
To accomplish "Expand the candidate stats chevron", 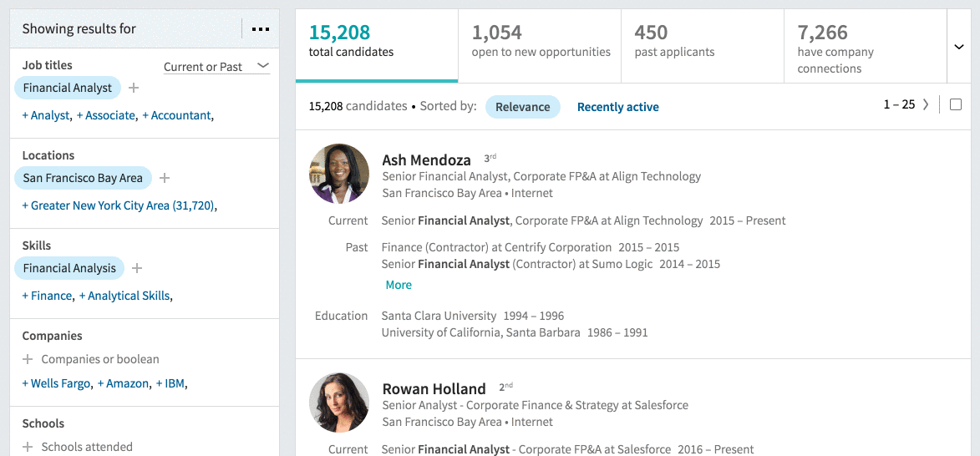I will pos(959,47).
